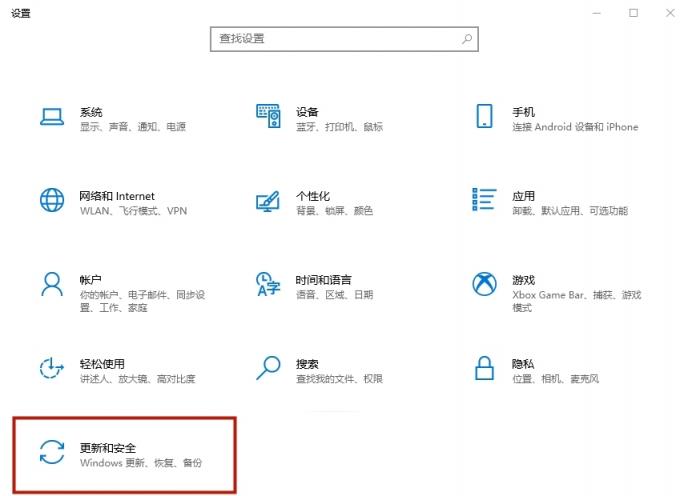
Task: Click the 更新和安全 refresh arrows icon
Action: click(52, 452)
